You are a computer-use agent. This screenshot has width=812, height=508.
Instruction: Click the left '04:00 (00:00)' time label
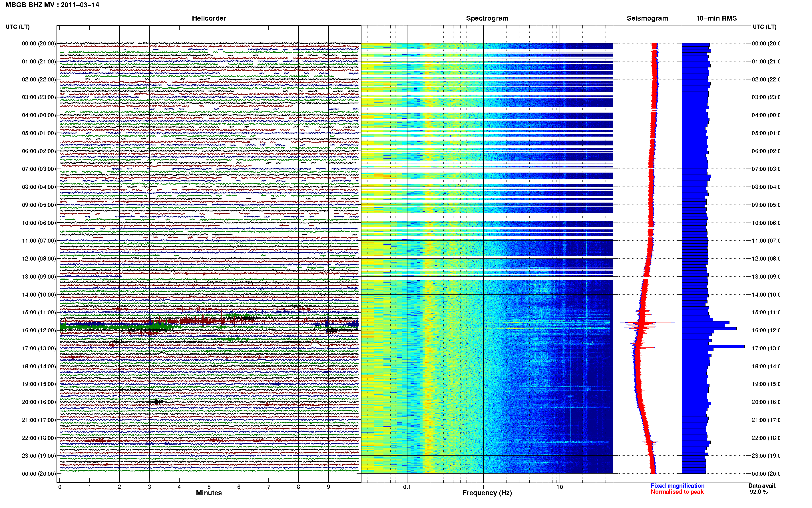click(39, 115)
